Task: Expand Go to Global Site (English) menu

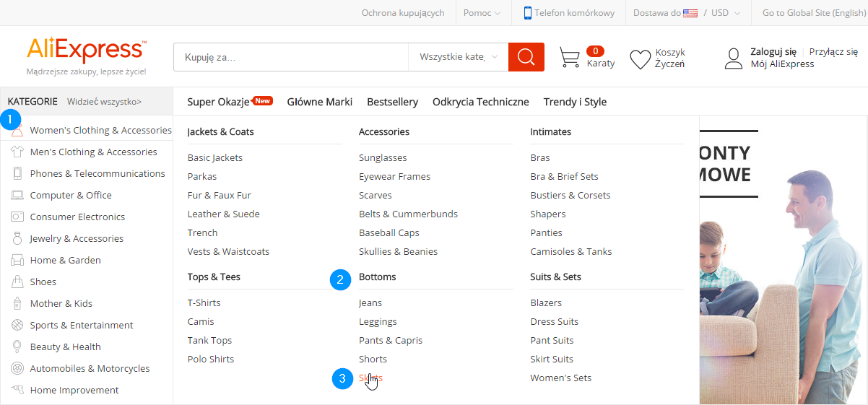Action: coord(813,13)
